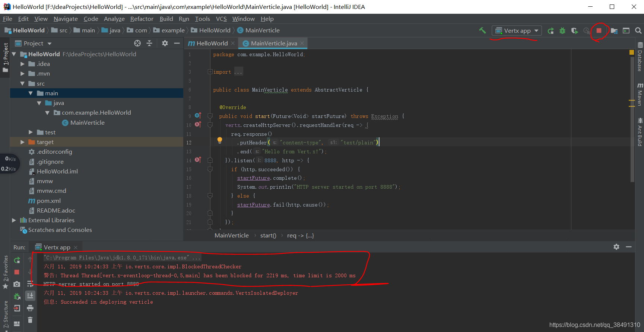Start debugging with the green bug icon
Image resolution: width=644 pixels, height=332 pixels.
click(x=562, y=31)
